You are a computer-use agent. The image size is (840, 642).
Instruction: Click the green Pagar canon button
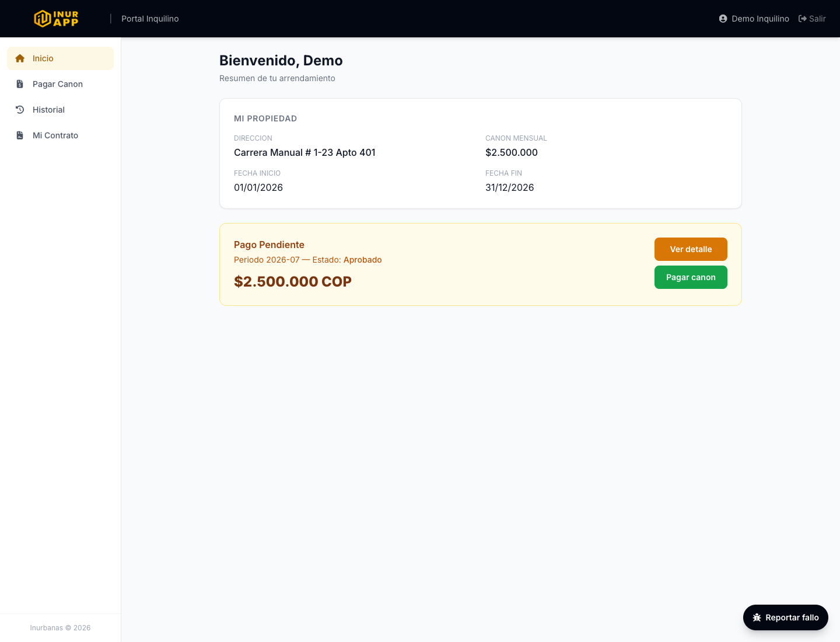(691, 277)
